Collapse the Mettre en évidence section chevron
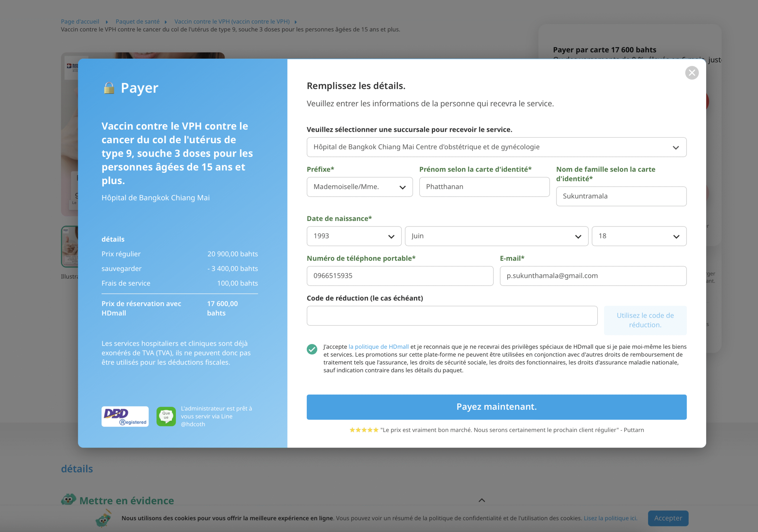The image size is (758, 532). [482, 500]
